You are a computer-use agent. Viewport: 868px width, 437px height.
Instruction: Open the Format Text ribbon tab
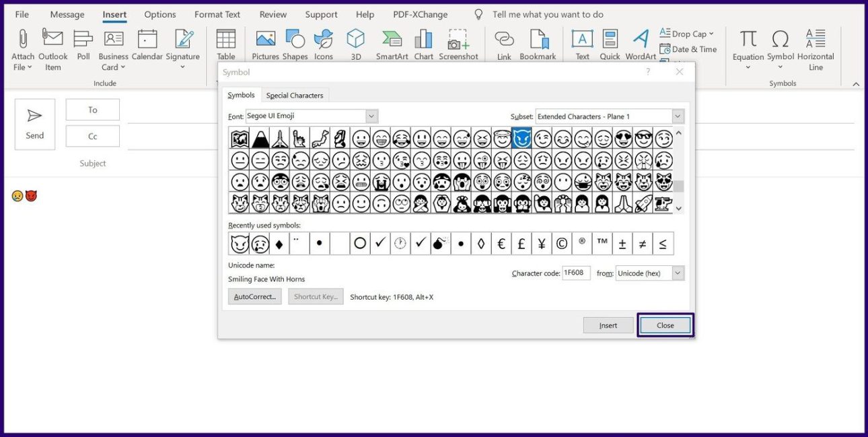(217, 14)
